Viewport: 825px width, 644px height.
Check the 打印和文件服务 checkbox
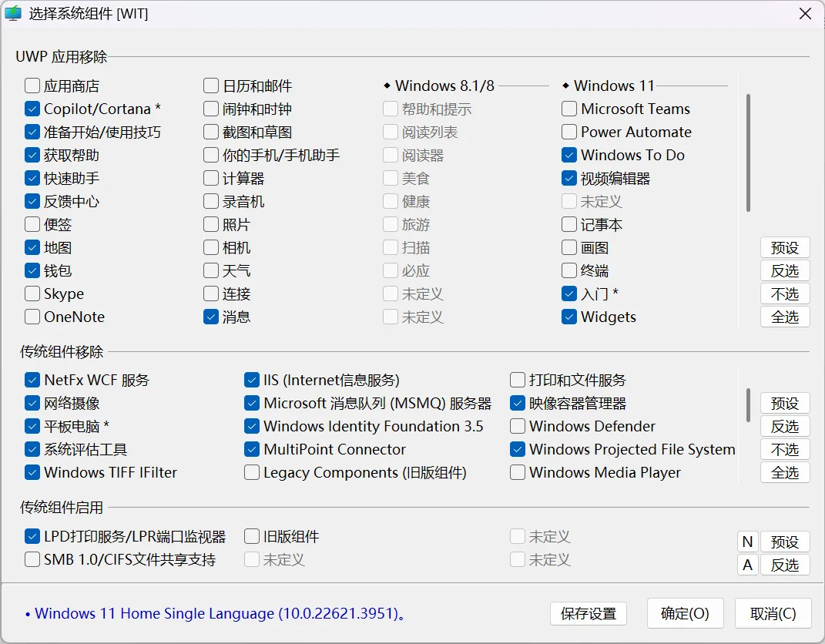(518, 380)
